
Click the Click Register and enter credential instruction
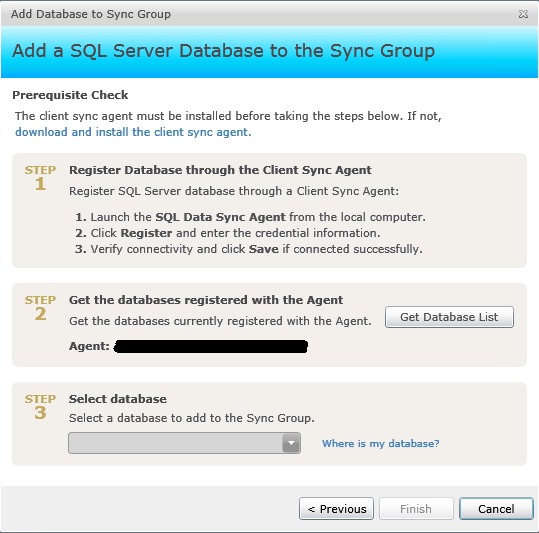228,233
